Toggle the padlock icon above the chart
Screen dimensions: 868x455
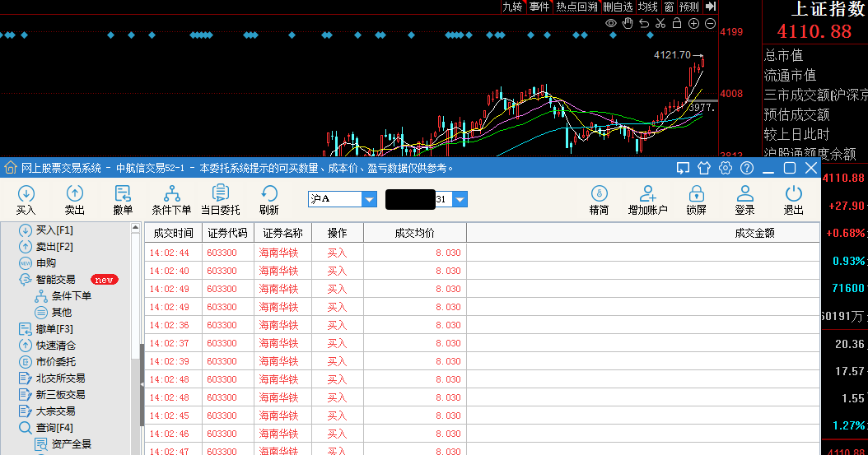(x=676, y=23)
